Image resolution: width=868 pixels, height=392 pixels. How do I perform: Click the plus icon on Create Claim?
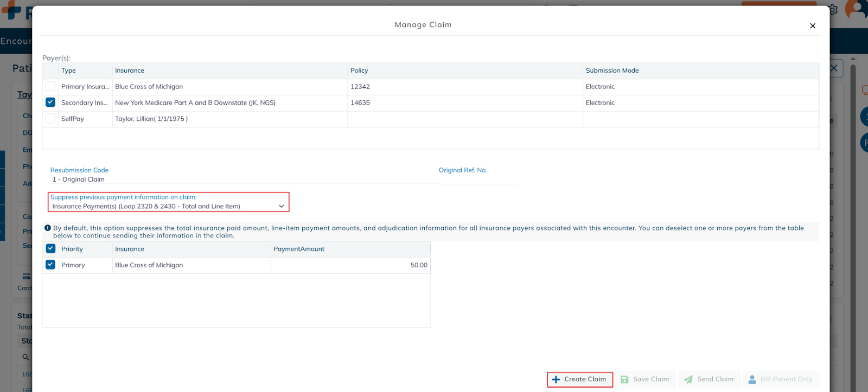click(556, 380)
